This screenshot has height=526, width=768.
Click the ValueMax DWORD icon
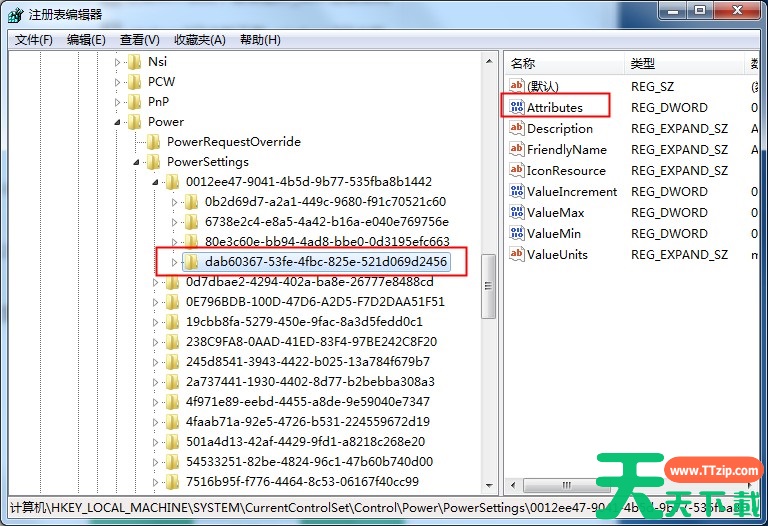pos(517,213)
